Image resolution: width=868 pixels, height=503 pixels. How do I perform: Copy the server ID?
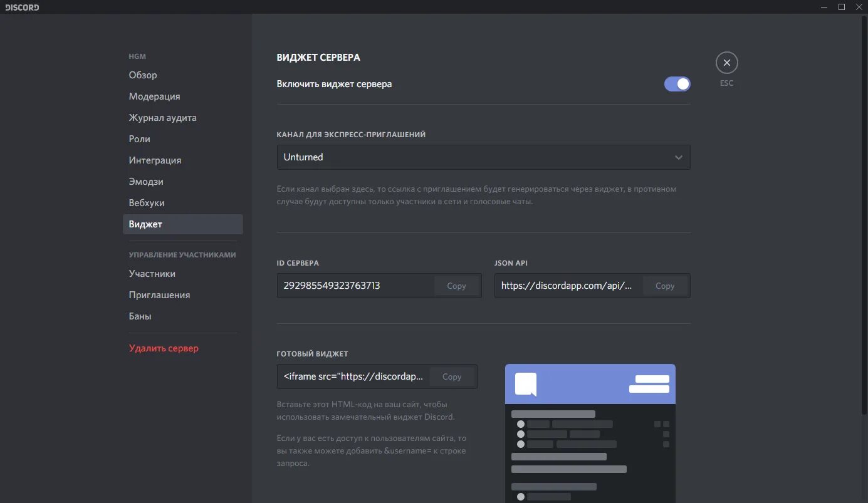pos(456,286)
